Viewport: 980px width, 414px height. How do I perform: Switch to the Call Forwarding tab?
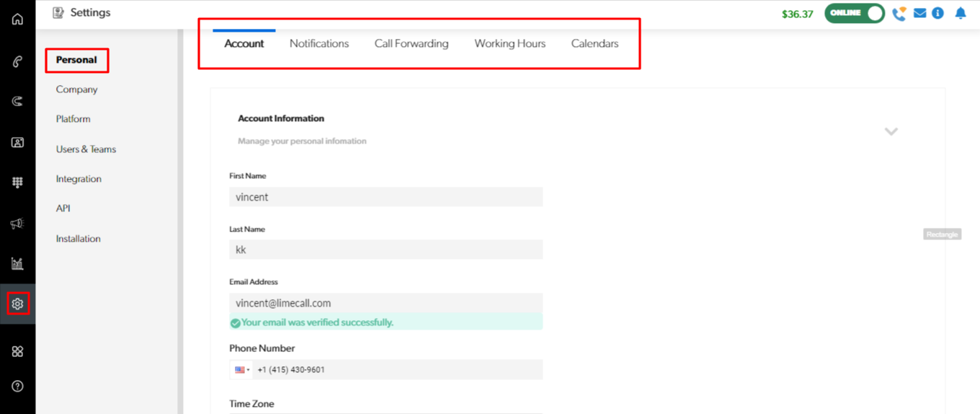coord(411,44)
